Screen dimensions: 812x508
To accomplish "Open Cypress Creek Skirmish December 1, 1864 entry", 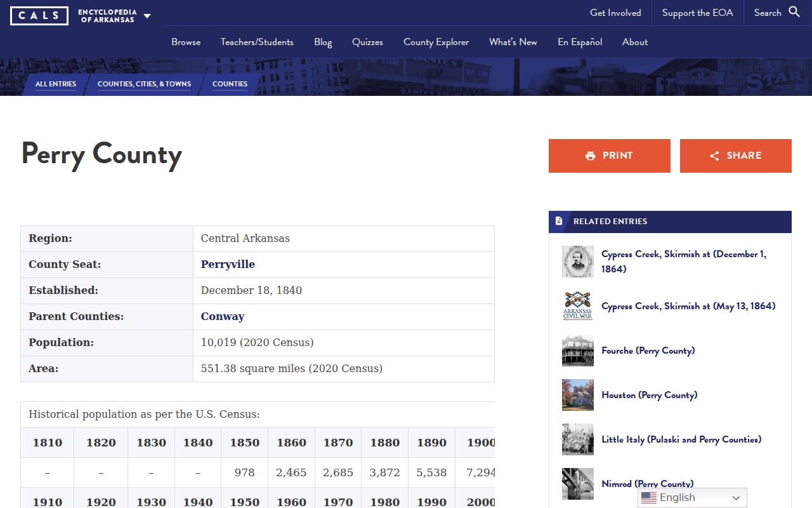I will 684,262.
